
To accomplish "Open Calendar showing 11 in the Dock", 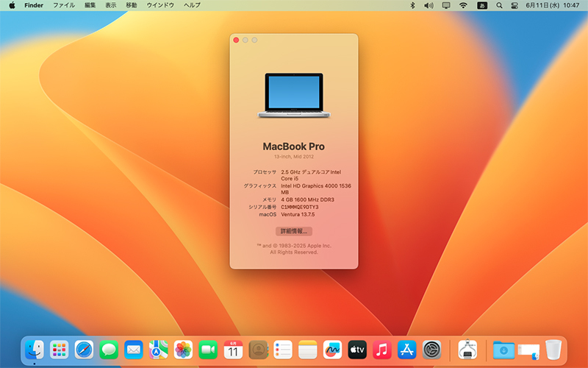I will (233, 350).
